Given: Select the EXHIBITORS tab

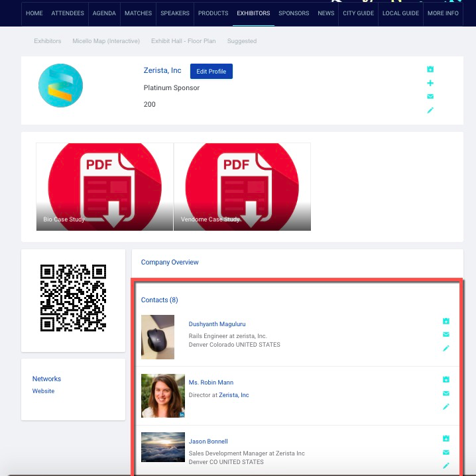Looking at the screenshot, I should pos(253,13).
